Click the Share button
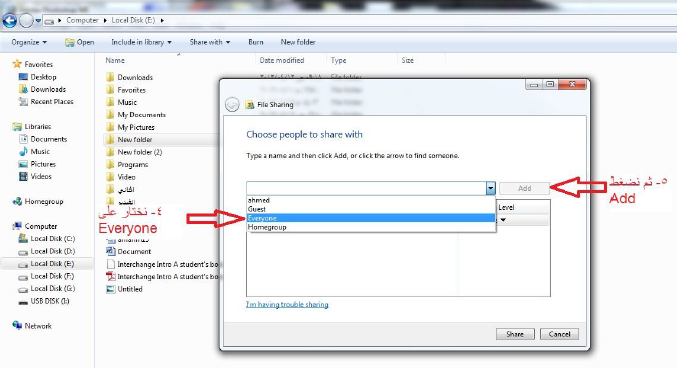 pos(515,334)
